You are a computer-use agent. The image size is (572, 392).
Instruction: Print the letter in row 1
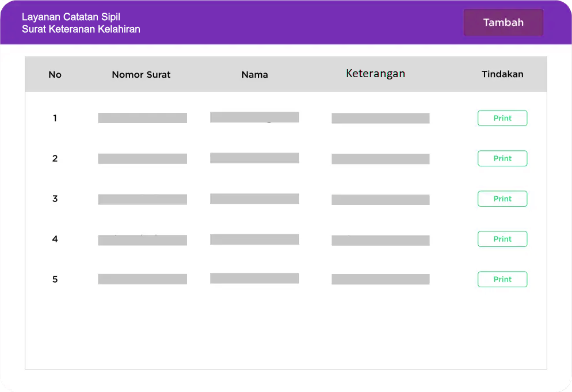pyautogui.click(x=502, y=118)
